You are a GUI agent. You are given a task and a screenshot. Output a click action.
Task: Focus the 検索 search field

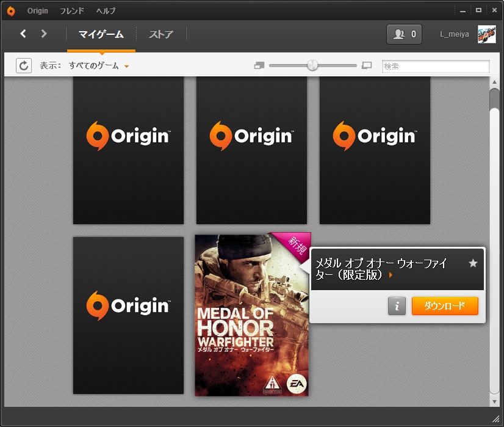point(436,67)
